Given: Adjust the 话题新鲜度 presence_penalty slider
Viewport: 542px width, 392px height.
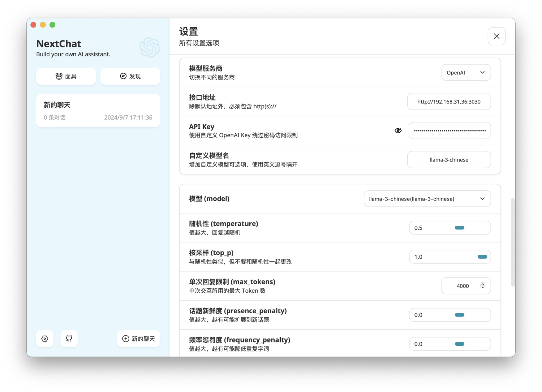Looking at the screenshot, I should [x=459, y=315].
